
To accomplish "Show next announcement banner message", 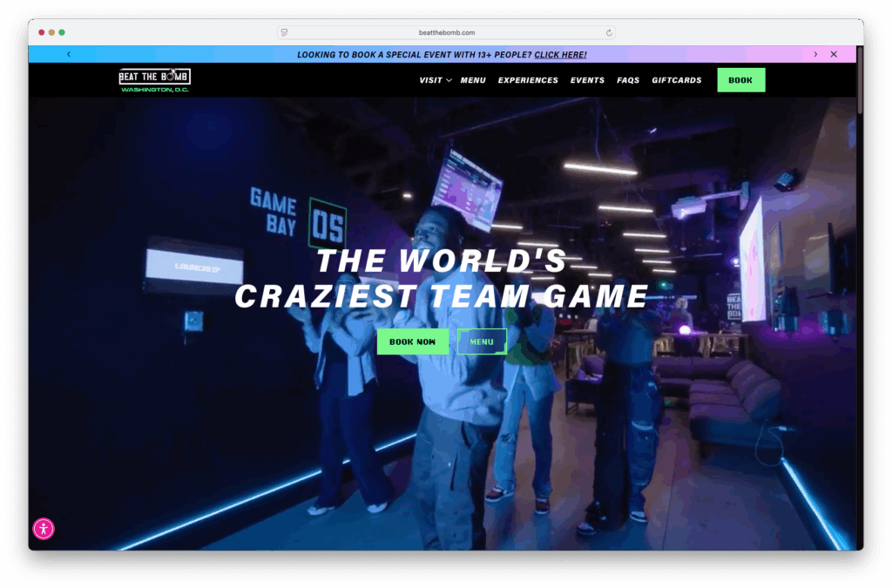I will pyautogui.click(x=815, y=54).
